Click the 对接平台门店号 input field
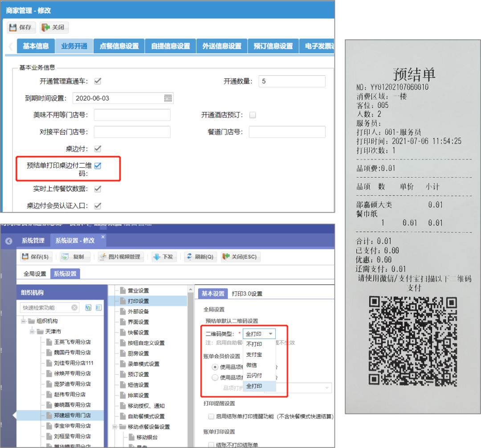The height and width of the screenshot is (448, 481). 132,132
